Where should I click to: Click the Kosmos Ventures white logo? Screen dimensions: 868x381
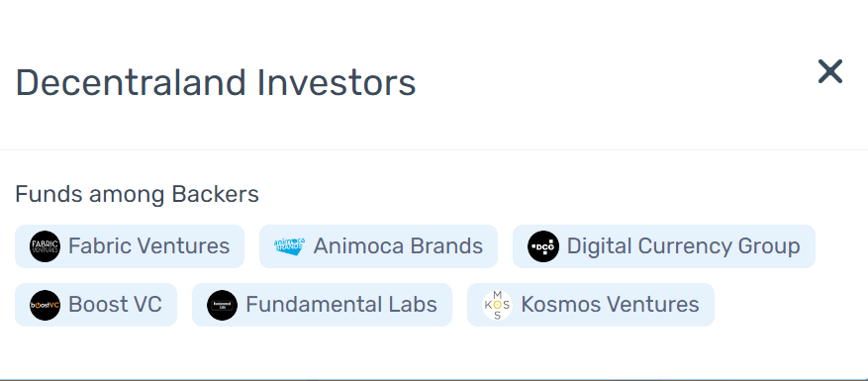tap(497, 305)
